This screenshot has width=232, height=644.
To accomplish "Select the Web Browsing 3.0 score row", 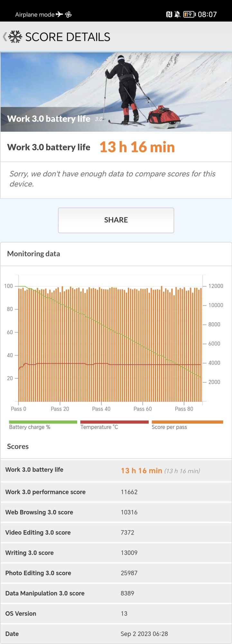I will point(116,512).
